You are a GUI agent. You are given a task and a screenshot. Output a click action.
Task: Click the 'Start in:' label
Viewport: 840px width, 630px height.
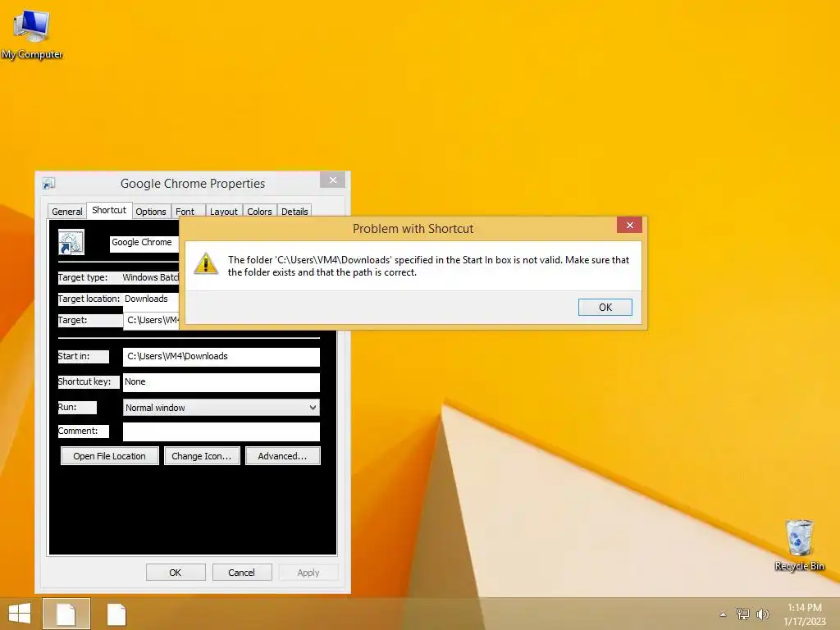(x=74, y=356)
